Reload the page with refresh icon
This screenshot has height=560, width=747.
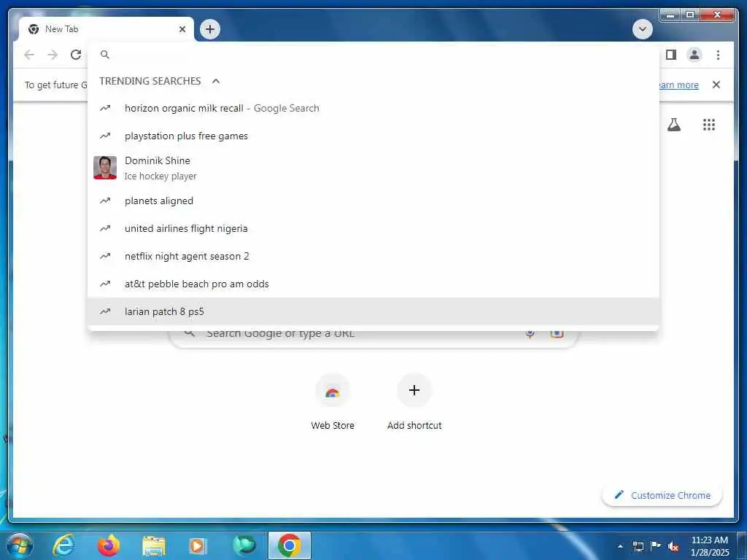76,55
